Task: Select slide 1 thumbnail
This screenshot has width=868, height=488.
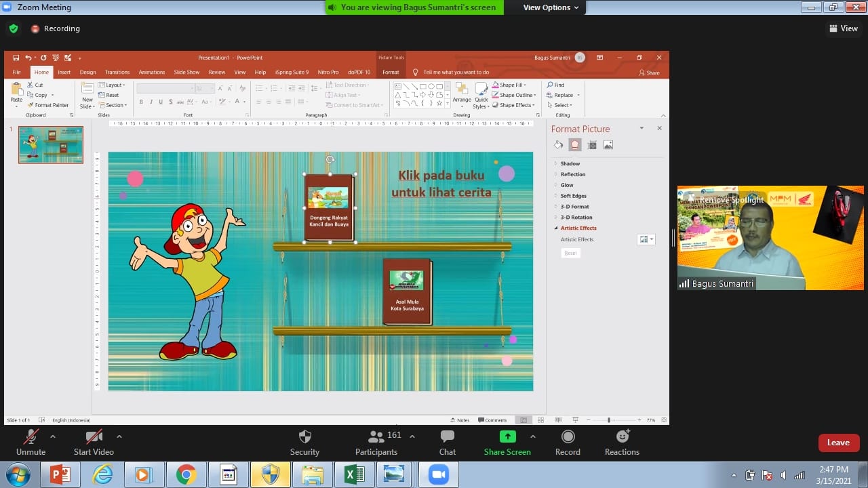Action: tap(51, 144)
